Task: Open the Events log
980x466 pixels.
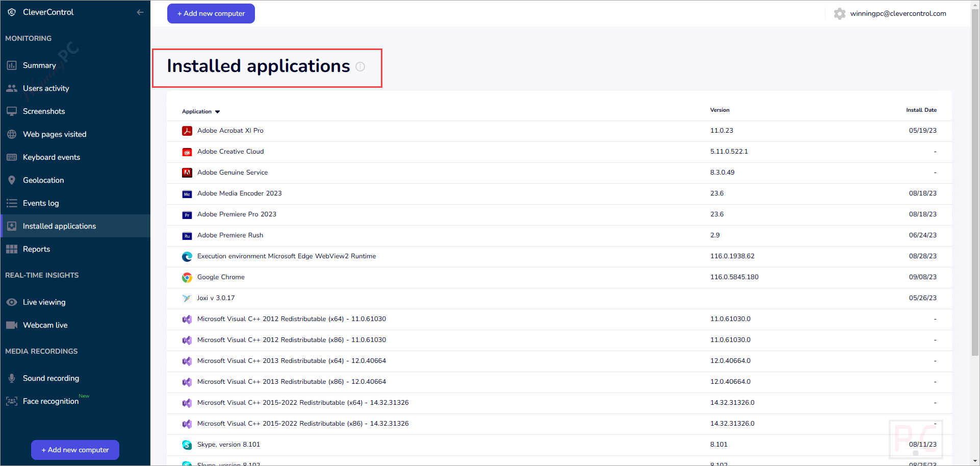Action: [x=75, y=203]
